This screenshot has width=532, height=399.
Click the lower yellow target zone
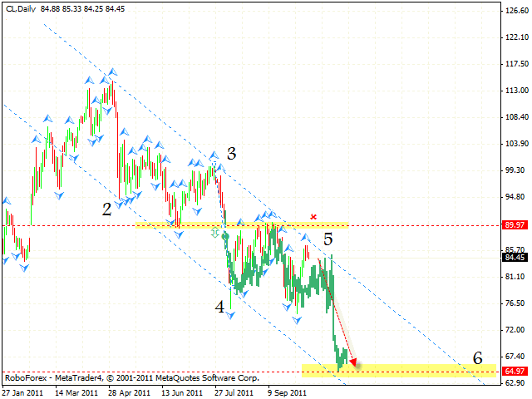[399, 369]
